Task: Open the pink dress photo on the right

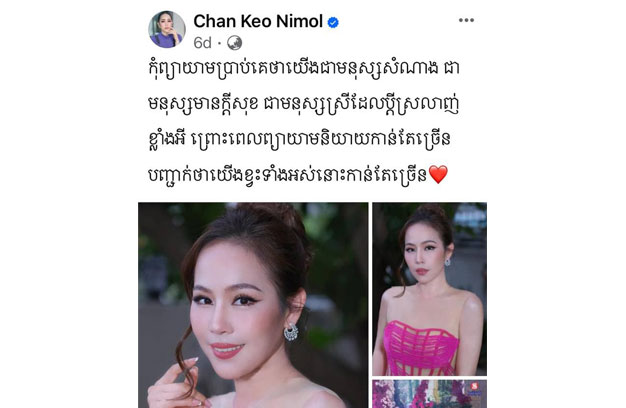Action: coord(429,289)
